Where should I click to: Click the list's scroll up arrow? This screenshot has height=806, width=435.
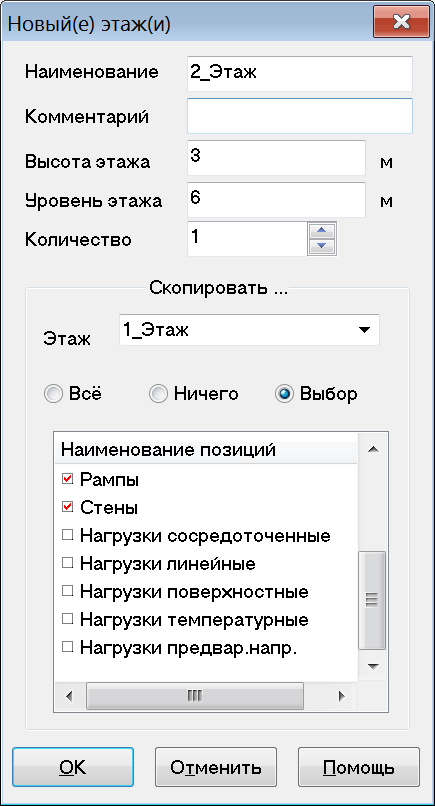pos(373,450)
